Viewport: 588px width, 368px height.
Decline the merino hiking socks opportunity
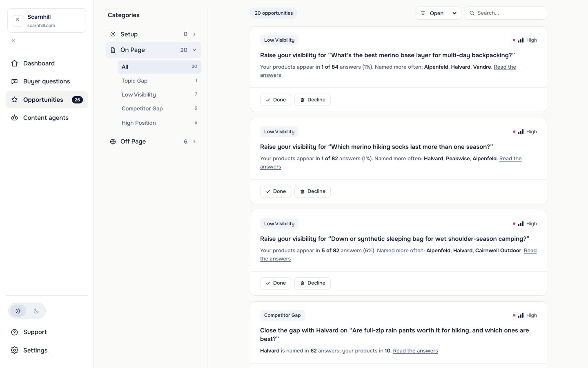(312, 191)
